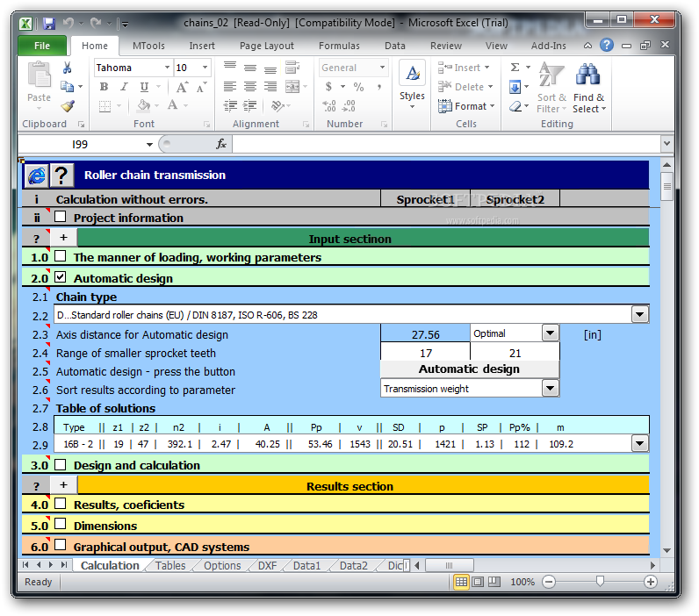The width and height of the screenshot is (699, 616).
Task: Click the Save icon in the title bar
Action: click(48, 23)
